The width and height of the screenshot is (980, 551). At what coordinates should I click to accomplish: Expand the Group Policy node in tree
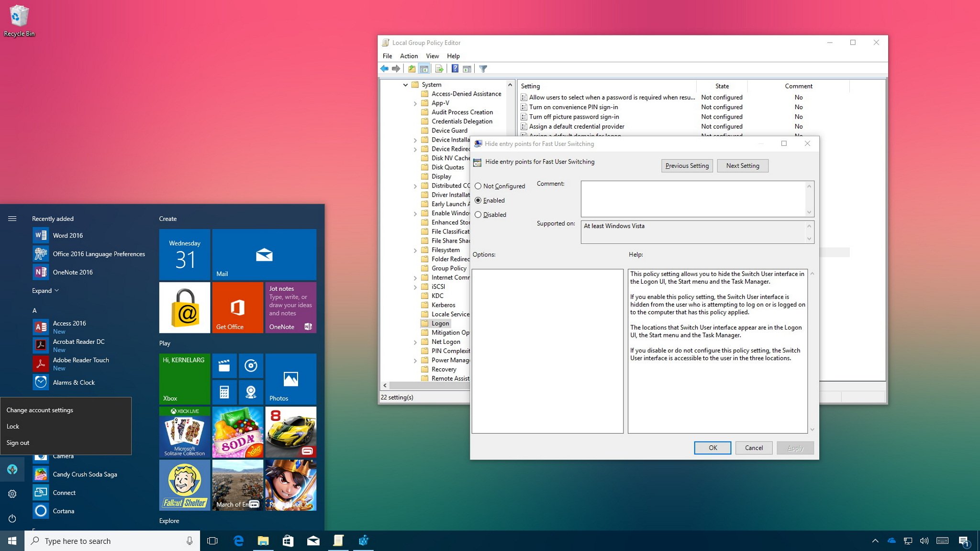click(x=415, y=268)
